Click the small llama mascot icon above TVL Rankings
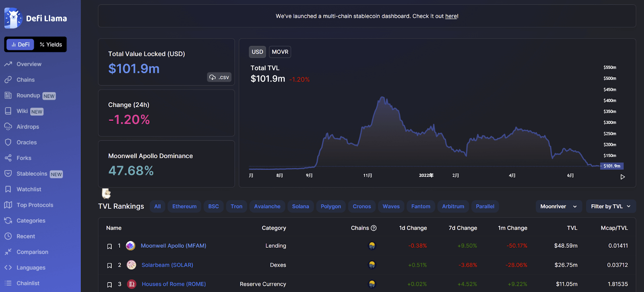 point(106,194)
